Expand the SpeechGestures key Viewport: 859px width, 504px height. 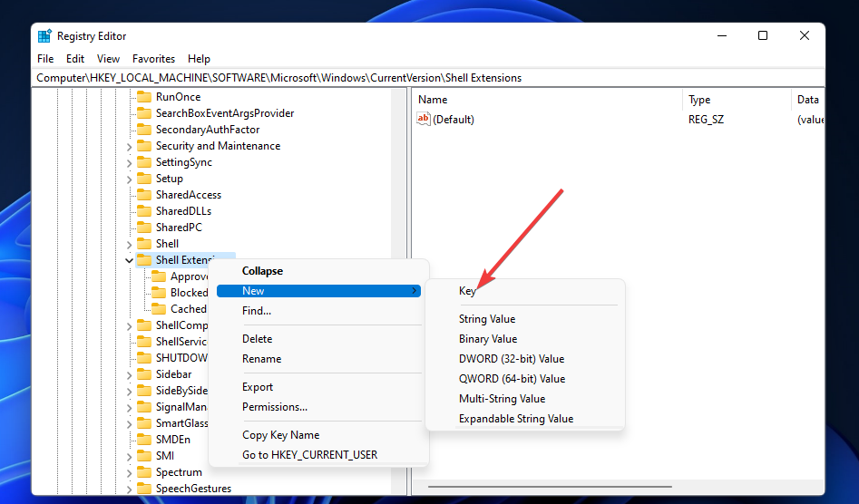pyautogui.click(x=130, y=489)
